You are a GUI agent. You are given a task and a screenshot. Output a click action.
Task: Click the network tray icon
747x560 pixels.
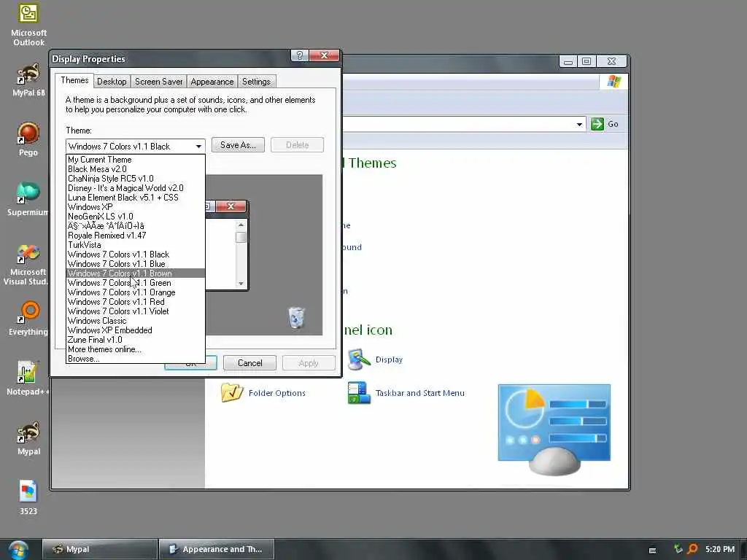[678, 549]
